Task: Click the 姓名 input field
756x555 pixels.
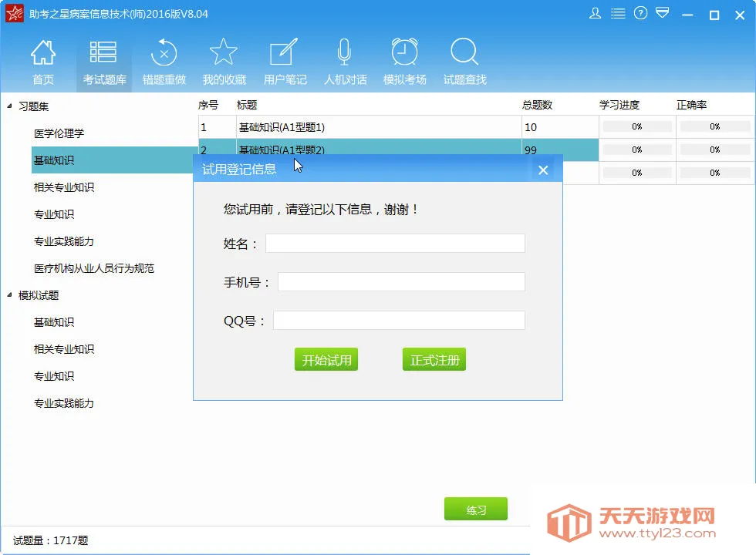Action: pos(395,244)
